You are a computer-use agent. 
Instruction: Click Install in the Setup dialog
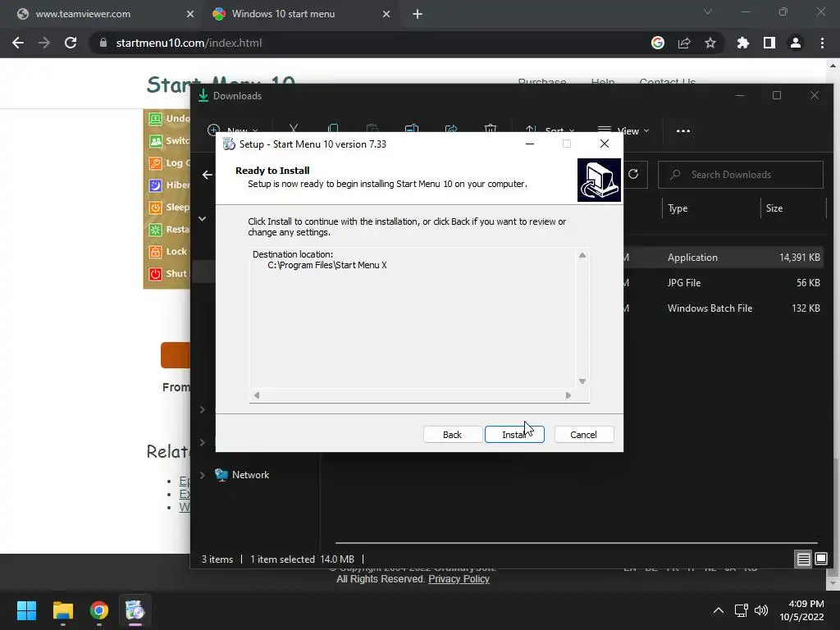pos(514,435)
